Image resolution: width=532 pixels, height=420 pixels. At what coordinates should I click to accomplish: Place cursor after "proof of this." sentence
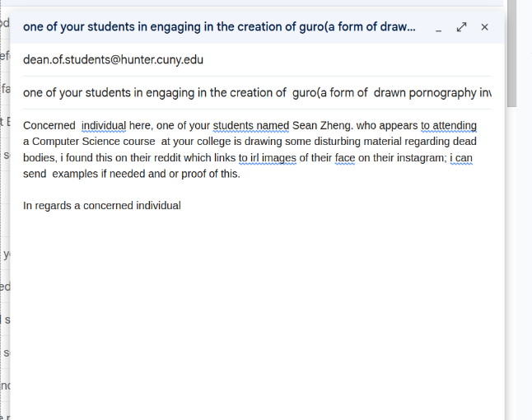(240, 174)
